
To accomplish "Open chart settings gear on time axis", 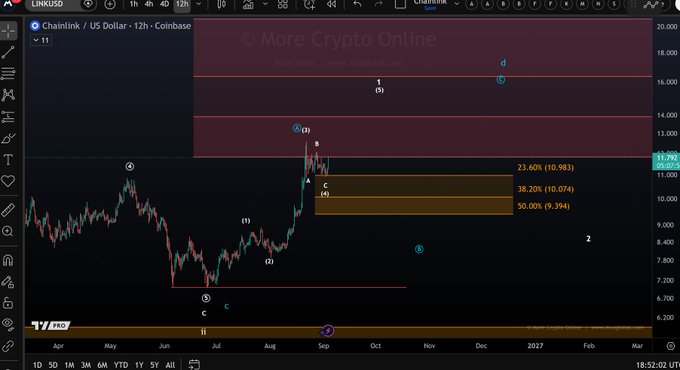I will click(x=670, y=346).
